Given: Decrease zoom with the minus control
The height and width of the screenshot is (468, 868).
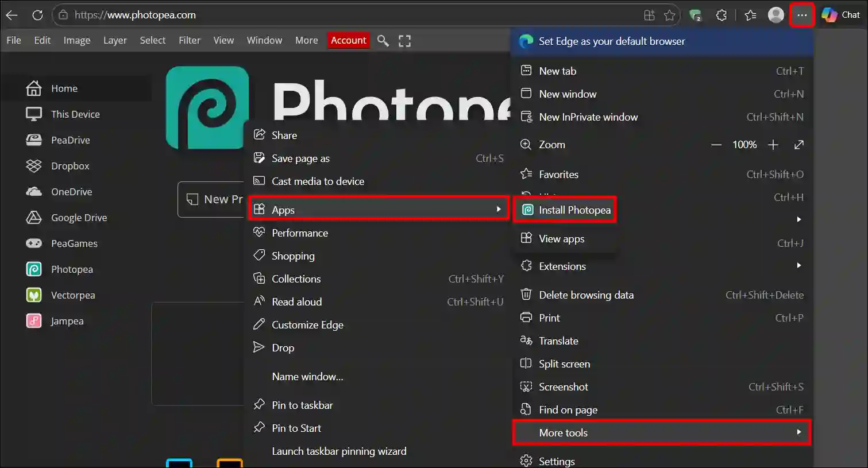Looking at the screenshot, I should (x=716, y=145).
